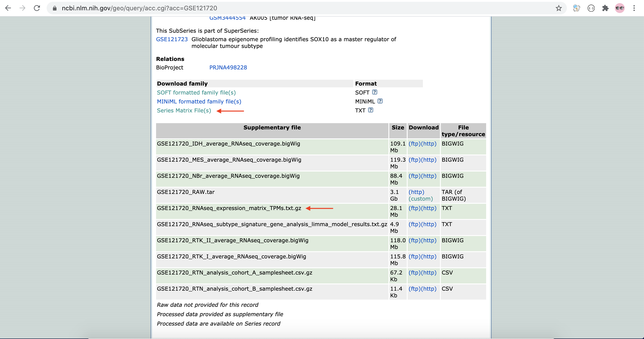Open the profile avatar with glasses

(x=620, y=8)
